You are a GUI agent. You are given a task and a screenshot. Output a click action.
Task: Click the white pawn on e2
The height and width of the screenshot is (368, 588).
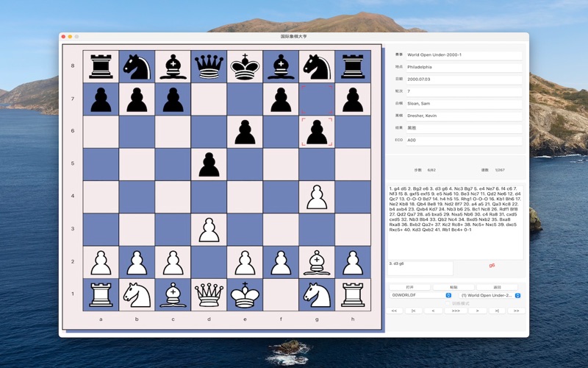pos(245,263)
